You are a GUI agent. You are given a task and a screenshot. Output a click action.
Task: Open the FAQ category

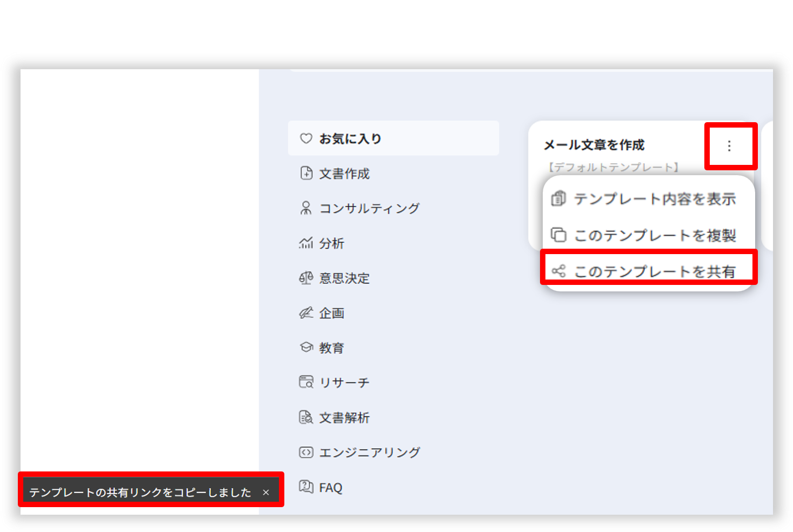tap(330, 488)
